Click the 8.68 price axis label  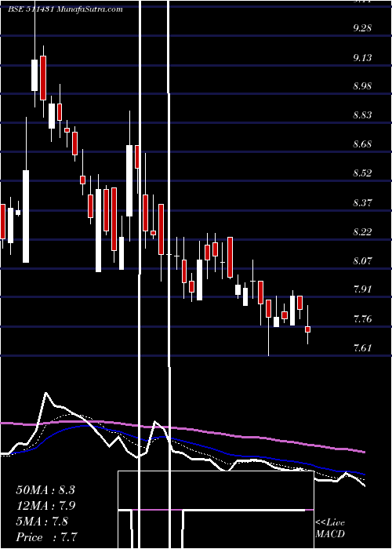tap(362, 144)
